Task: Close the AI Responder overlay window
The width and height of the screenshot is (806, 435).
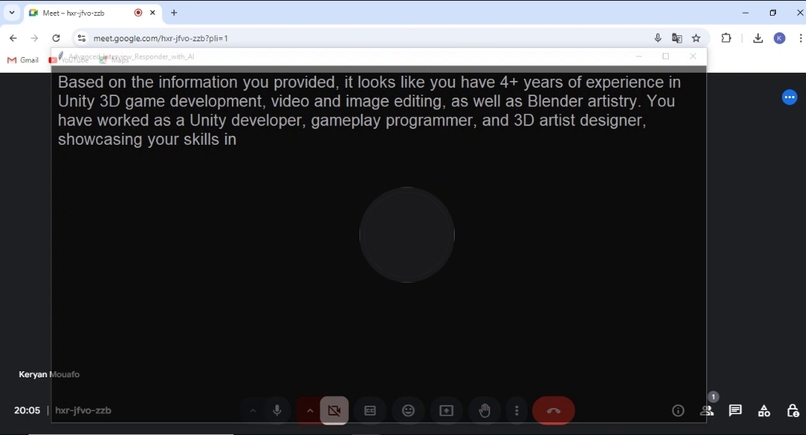Action: tap(693, 56)
